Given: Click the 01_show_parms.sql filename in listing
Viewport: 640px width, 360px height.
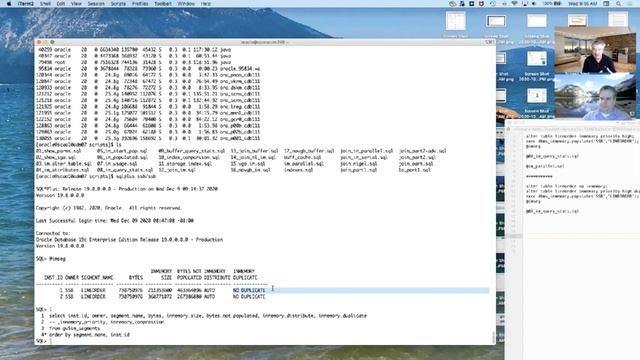Looking at the screenshot, I should tap(58, 151).
